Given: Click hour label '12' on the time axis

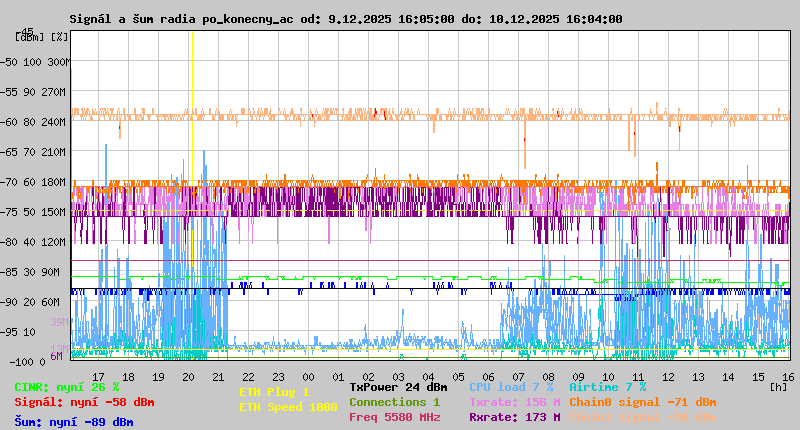Looking at the screenshot, I should click(668, 377).
